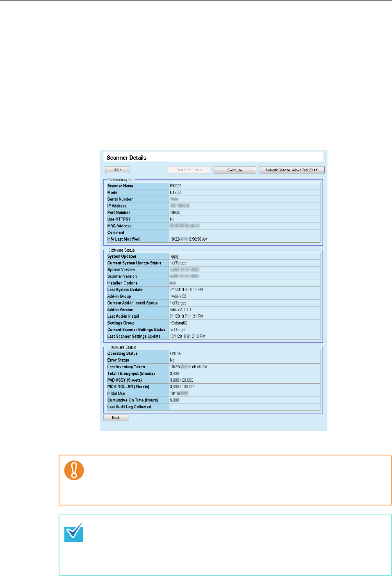Click the IP Address row label
Viewport: 392px width, 576px height.
(x=117, y=206)
